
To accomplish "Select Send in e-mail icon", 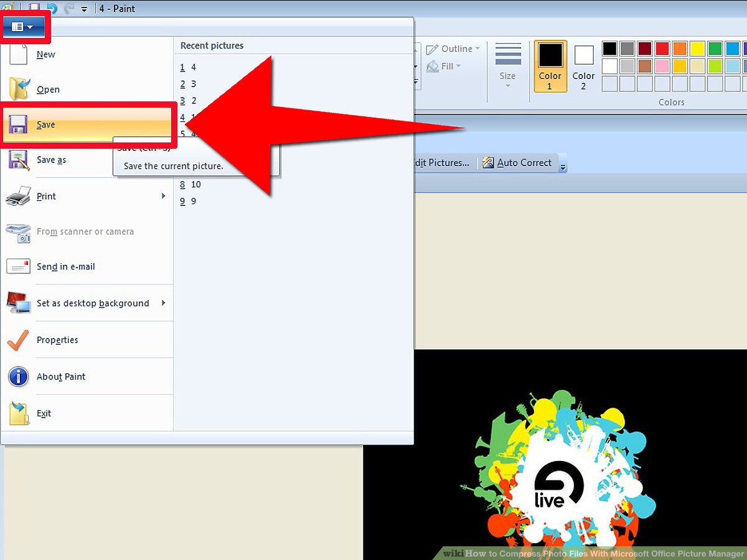I will click(x=19, y=266).
